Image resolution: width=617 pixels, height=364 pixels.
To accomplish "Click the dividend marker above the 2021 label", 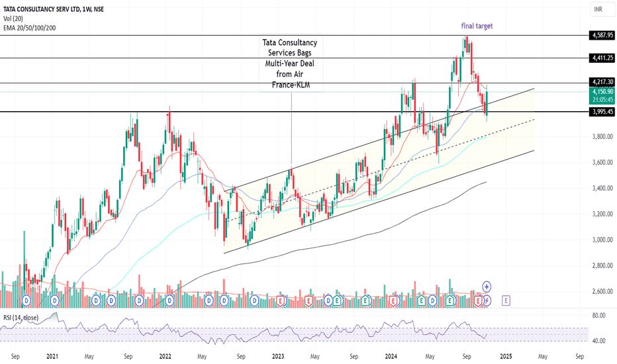I will click(x=55, y=301).
